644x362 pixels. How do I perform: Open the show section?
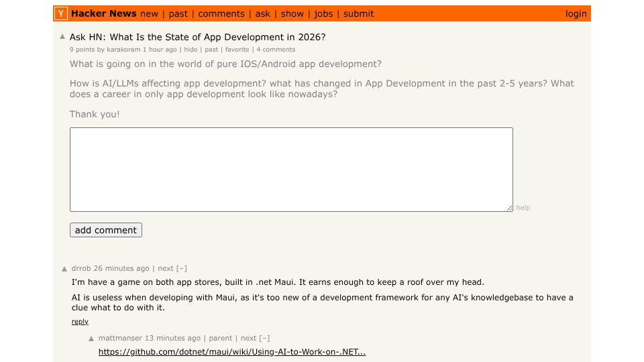click(292, 14)
